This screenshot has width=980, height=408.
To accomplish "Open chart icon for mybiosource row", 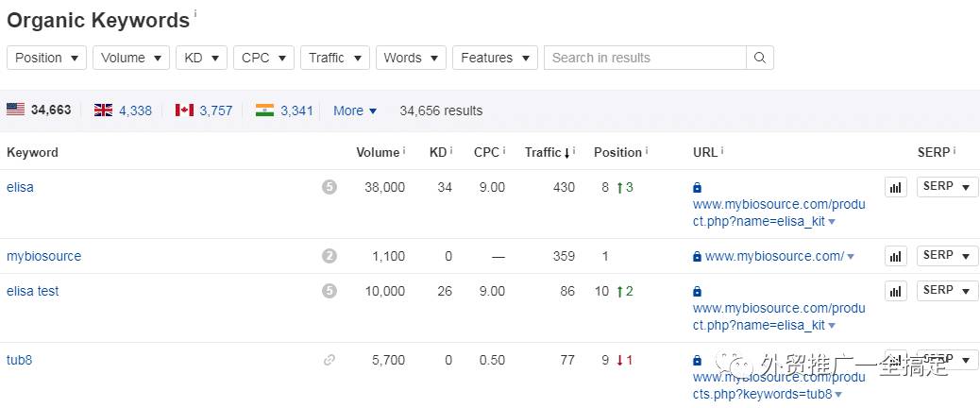I will pos(896,256).
